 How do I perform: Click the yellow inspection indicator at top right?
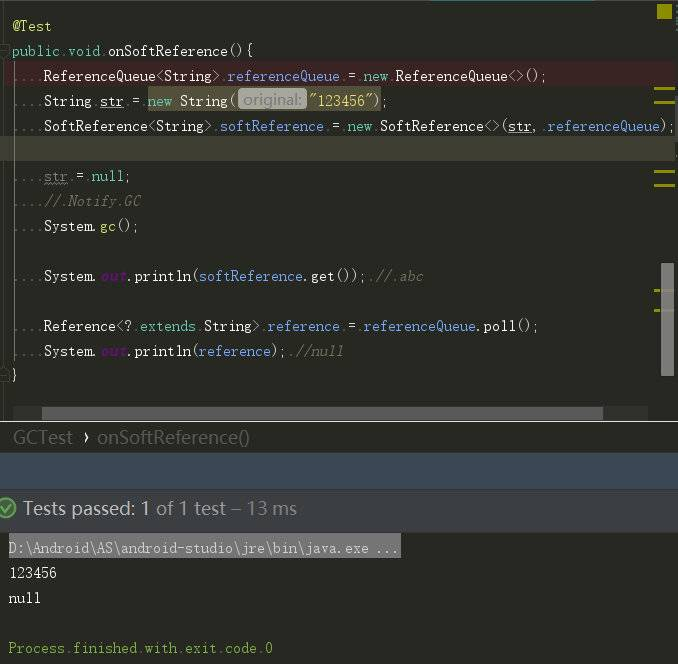point(664,12)
